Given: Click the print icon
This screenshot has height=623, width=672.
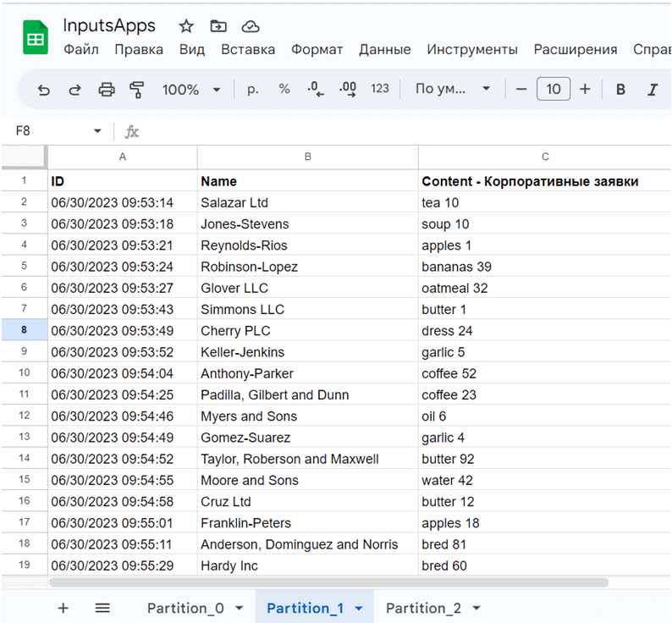Looking at the screenshot, I should pyautogui.click(x=107, y=90).
